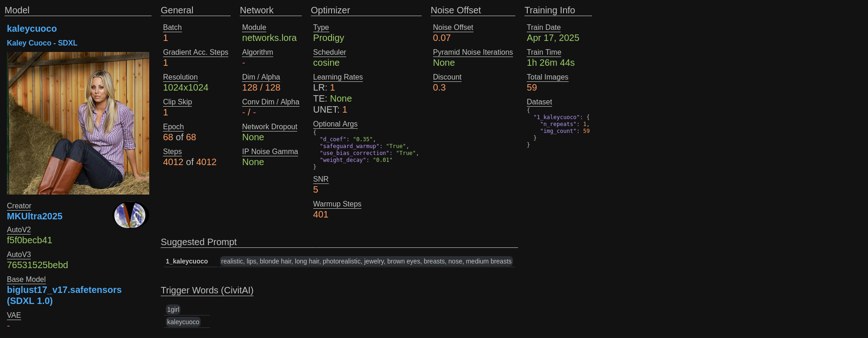Image resolution: width=868 pixels, height=338 pixels.
Task: Click the Batch label
Action: [x=172, y=28]
